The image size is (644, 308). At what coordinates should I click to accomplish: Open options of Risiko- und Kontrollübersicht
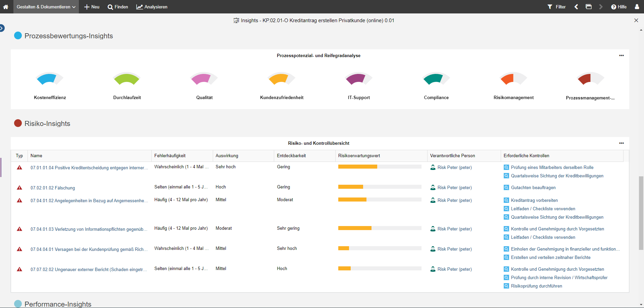[x=622, y=143]
